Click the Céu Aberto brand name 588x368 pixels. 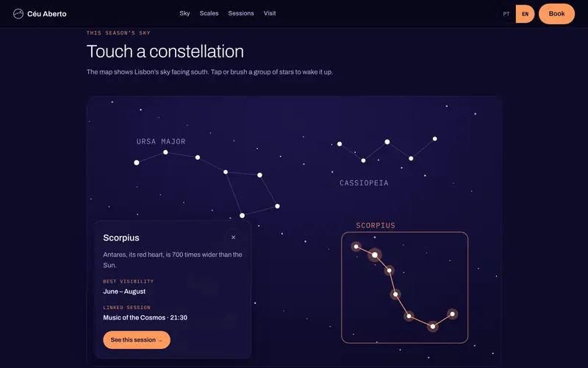click(x=47, y=14)
